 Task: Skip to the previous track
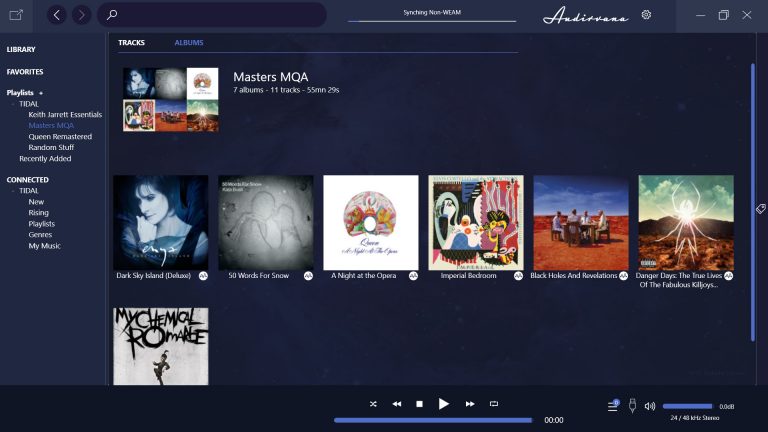tap(397, 404)
